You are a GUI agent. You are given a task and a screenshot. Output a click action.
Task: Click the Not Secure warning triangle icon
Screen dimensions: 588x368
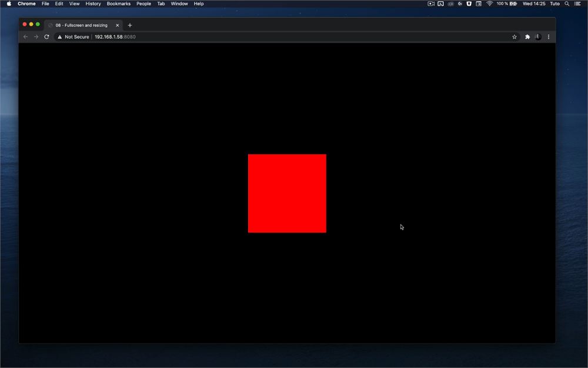[x=59, y=37]
